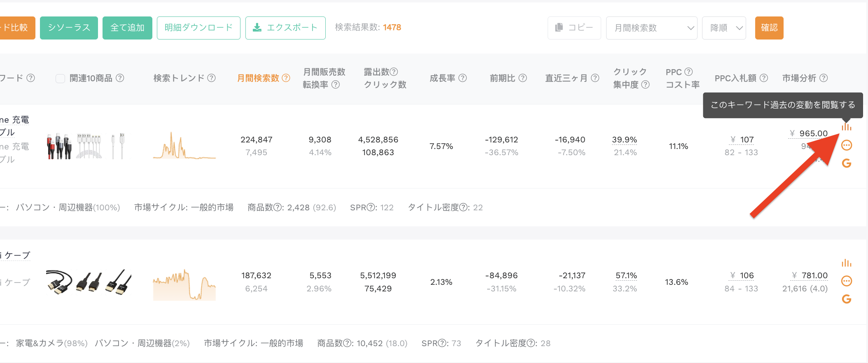Toggle the 関連10商品 checkbox

pyautogui.click(x=60, y=78)
